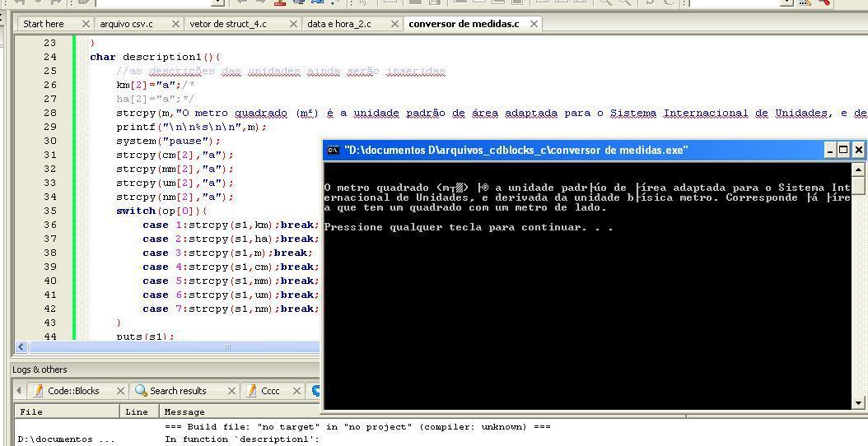Viewport: 868px width, 446px height.
Task: Click the switch(op[0]){ line
Action: coord(161,211)
